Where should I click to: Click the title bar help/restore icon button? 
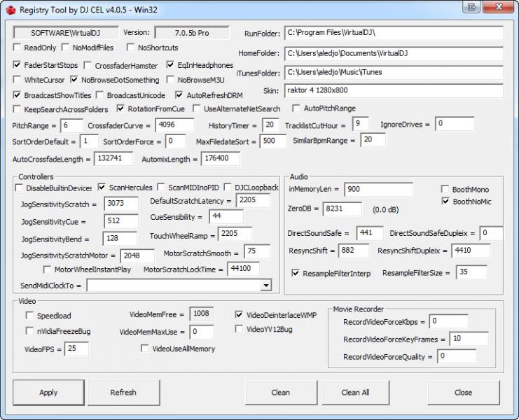coord(471,7)
